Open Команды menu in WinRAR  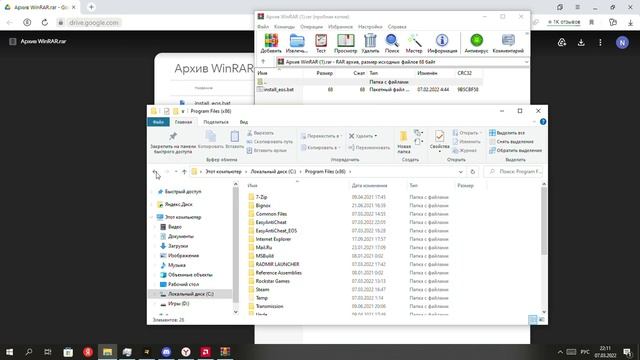284,27
